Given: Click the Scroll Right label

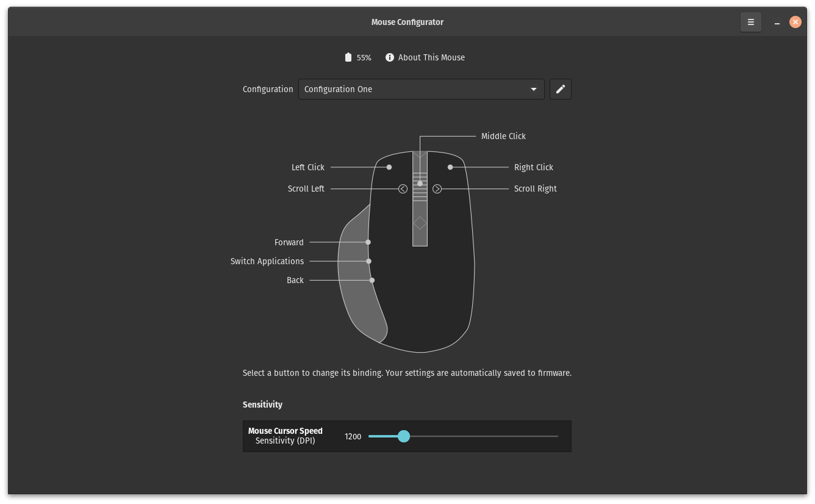Looking at the screenshot, I should pos(535,189).
